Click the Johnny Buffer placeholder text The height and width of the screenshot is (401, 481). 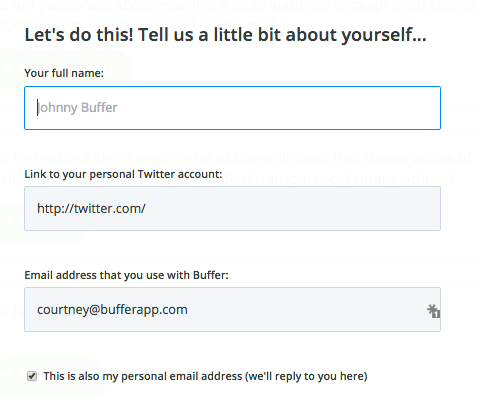click(77, 108)
